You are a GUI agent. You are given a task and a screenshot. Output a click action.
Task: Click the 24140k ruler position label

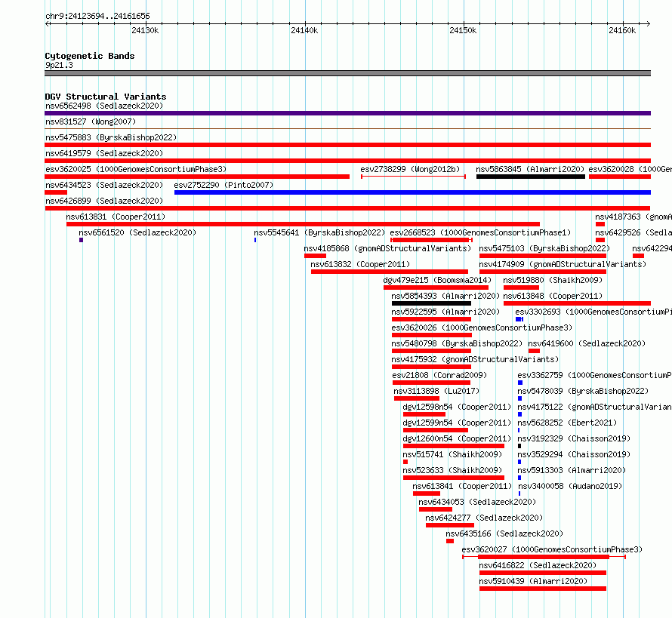point(304,30)
